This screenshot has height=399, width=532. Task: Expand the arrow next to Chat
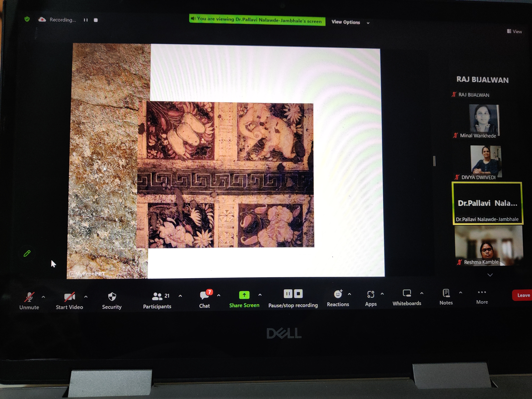(x=219, y=295)
